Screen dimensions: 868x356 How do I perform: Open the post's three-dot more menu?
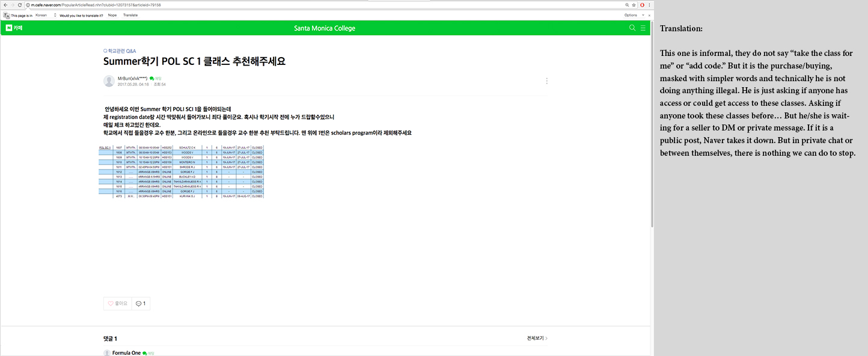546,81
